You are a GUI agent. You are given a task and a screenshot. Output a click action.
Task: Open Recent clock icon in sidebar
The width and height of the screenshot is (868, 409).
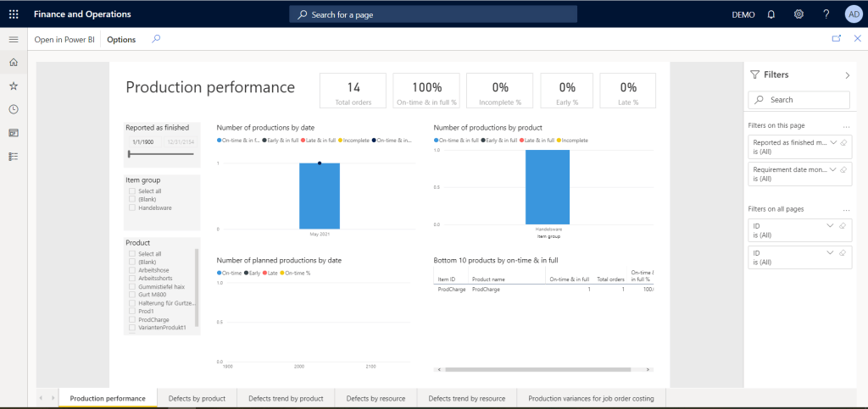point(14,109)
